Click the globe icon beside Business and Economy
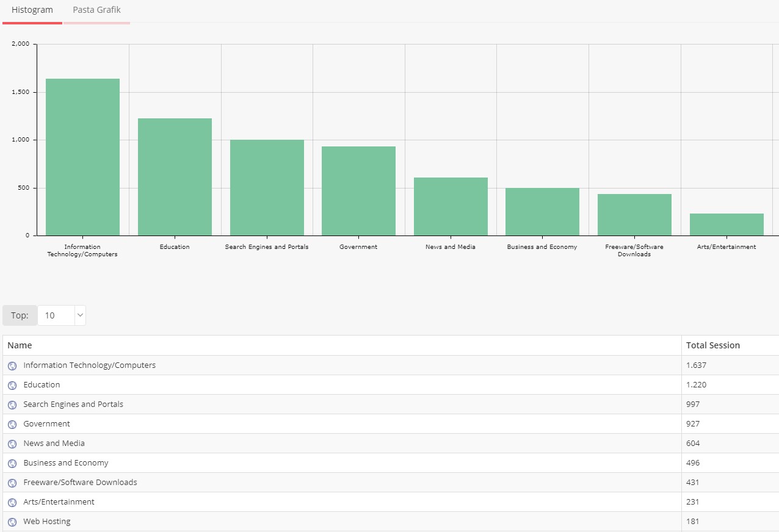The image size is (779, 532). (12, 464)
